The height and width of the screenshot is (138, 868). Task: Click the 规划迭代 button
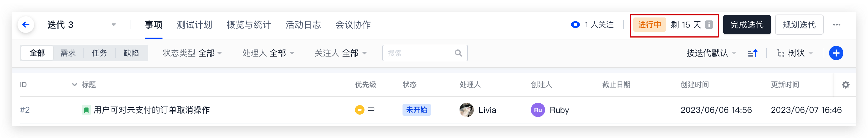[x=799, y=25]
